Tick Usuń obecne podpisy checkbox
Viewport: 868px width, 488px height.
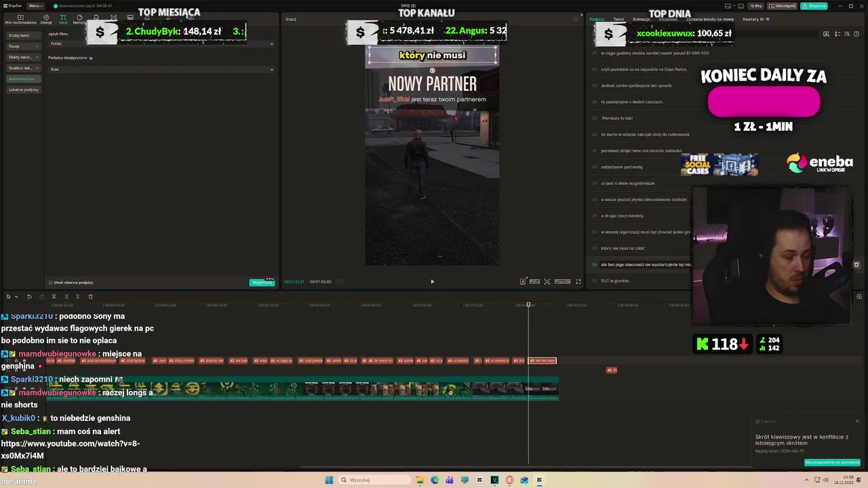tap(50, 282)
